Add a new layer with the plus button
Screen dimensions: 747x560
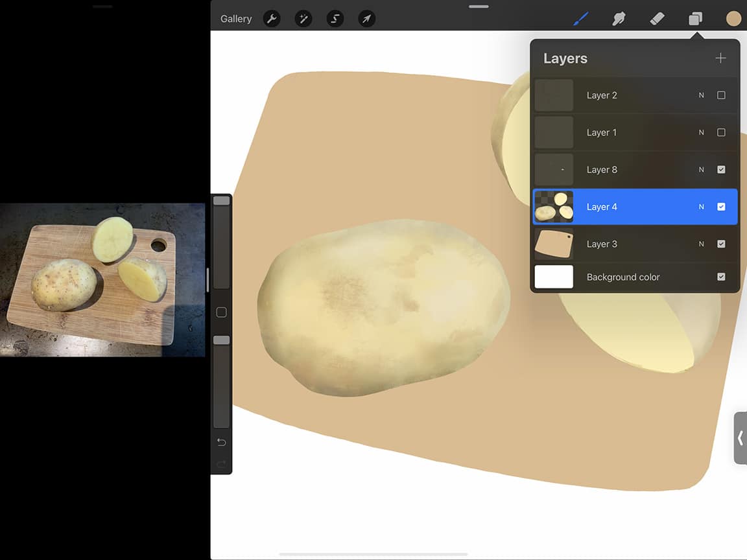coord(720,58)
